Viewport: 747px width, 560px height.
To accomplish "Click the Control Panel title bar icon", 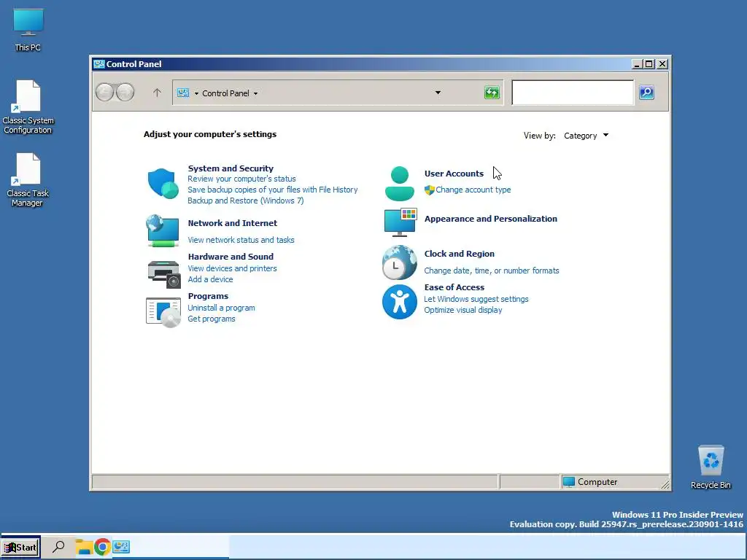I will tap(99, 64).
